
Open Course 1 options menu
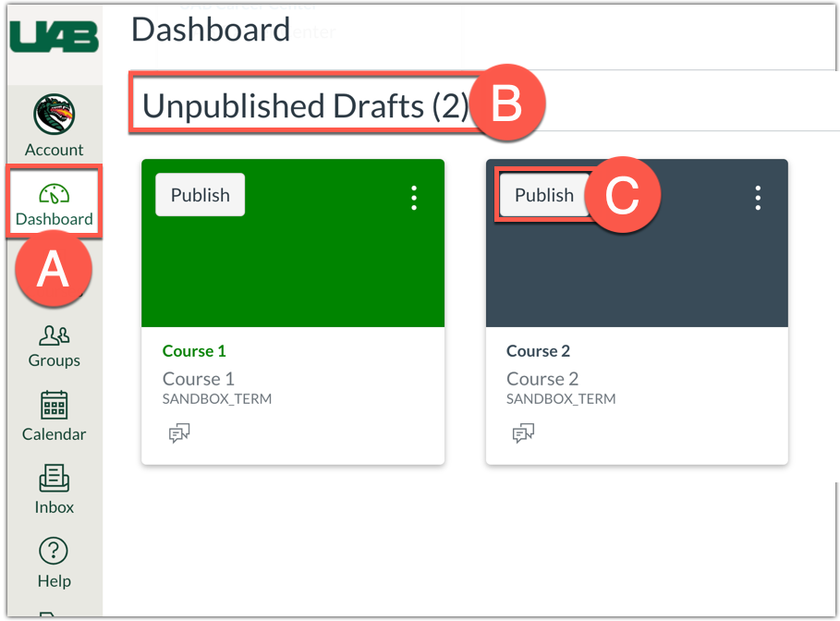pos(414,197)
